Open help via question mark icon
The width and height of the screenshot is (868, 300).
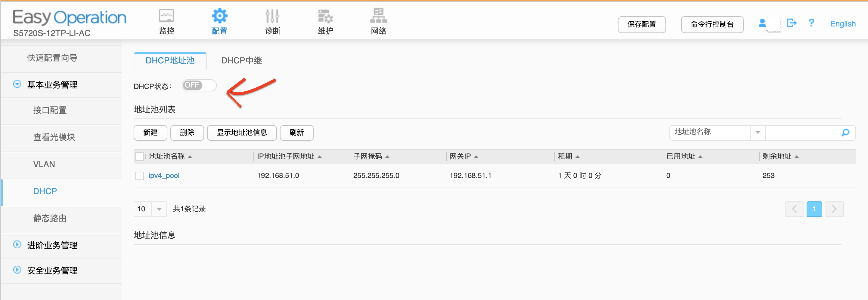[811, 23]
